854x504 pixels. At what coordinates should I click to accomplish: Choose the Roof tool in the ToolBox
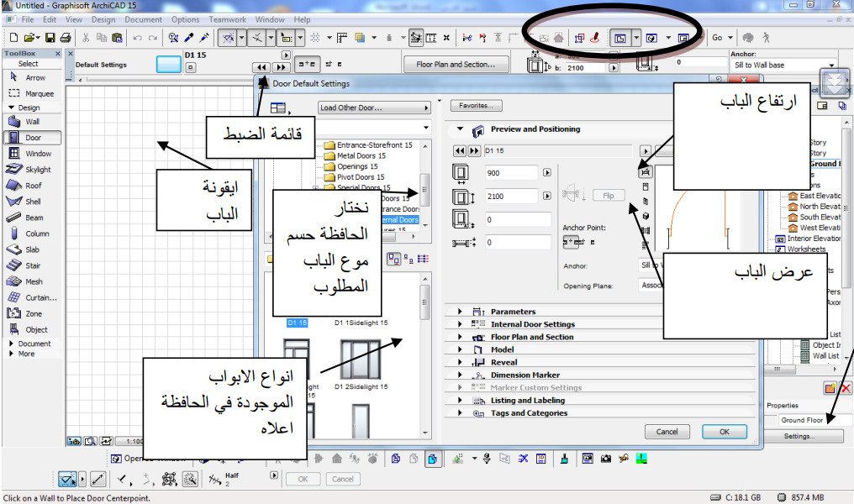pyautogui.click(x=31, y=184)
